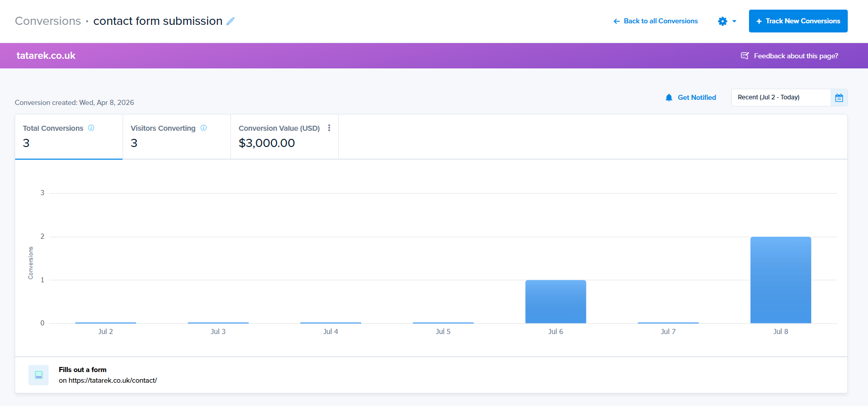
Task: Click the 'Fills out a form' text
Action: (83, 370)
